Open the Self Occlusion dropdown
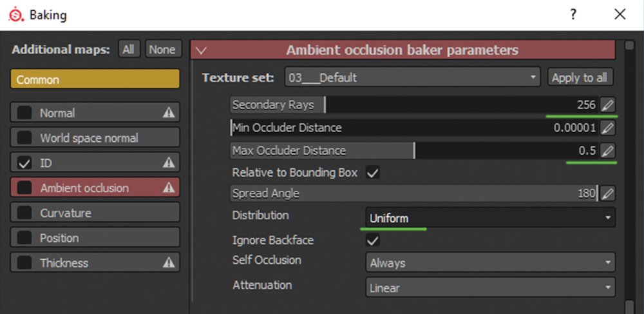Screen dimensions: 644x314 tap(489, 263)
